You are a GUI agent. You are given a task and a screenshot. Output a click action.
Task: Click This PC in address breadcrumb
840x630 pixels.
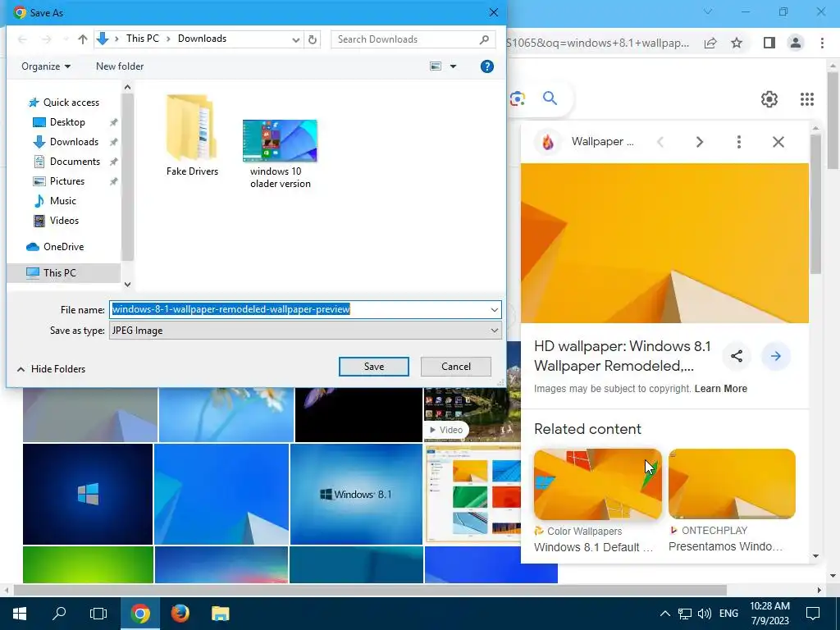tap(143, 39)
